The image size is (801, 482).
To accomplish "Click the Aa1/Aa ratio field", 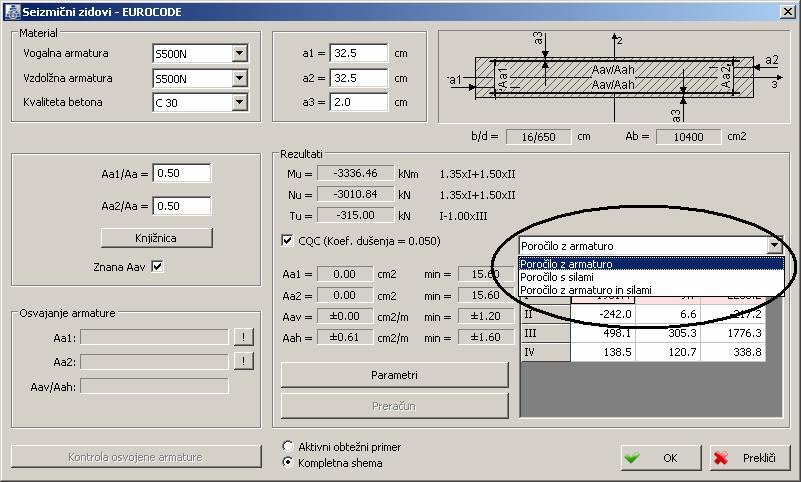I will [x=182, y=173].
